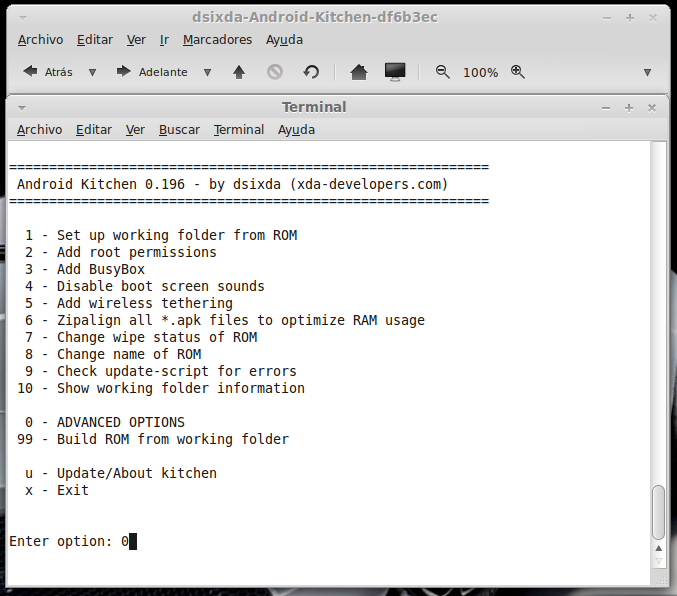Click 'Show working folder information' line
Screen dimensions: 677x596
coord(181,388)
